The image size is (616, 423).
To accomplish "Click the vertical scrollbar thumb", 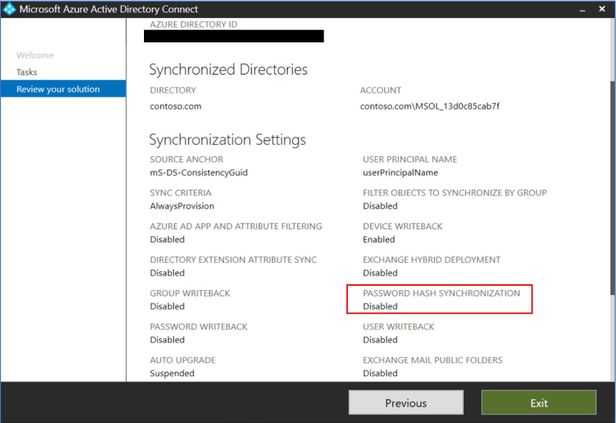I will coord(612,188).
